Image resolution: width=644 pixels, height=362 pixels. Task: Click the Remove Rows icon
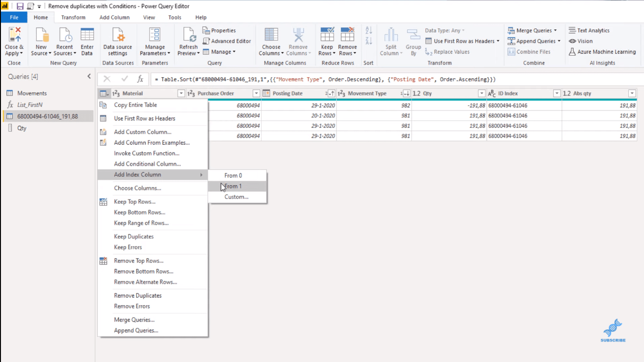[347, 35]
